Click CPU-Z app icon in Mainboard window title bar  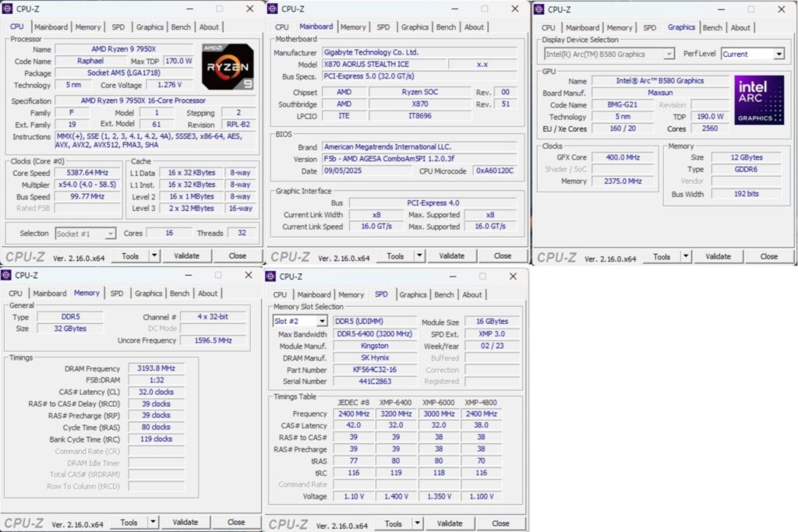click(x=273, y=9)
